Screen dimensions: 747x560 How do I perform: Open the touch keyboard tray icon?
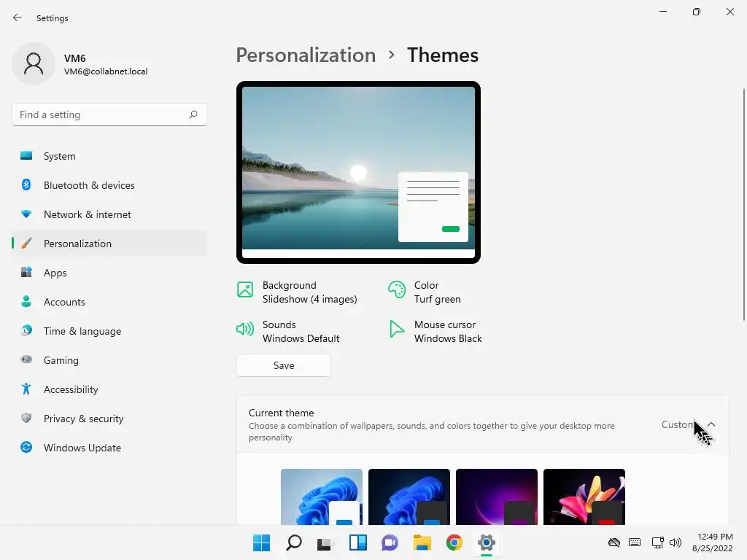635,542
